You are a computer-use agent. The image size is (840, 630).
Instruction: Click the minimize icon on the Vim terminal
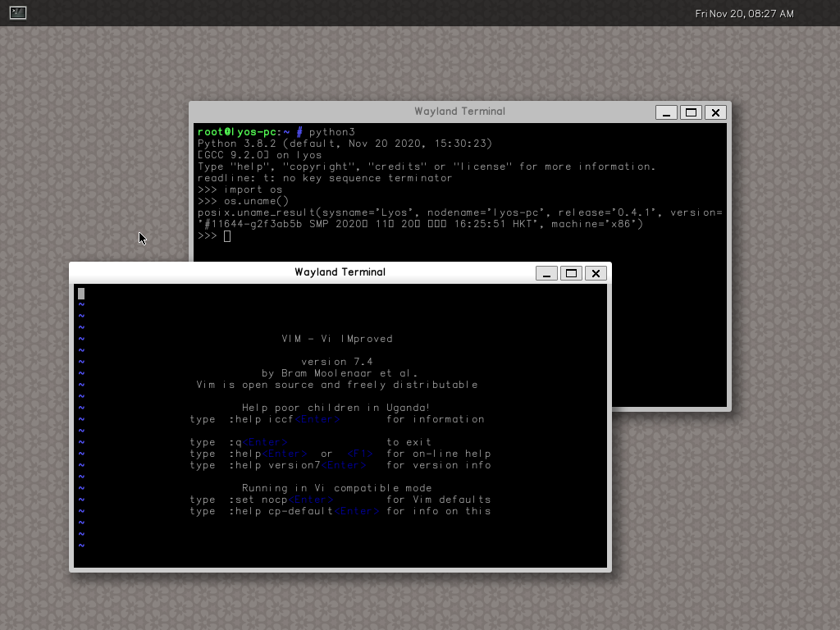546,273
